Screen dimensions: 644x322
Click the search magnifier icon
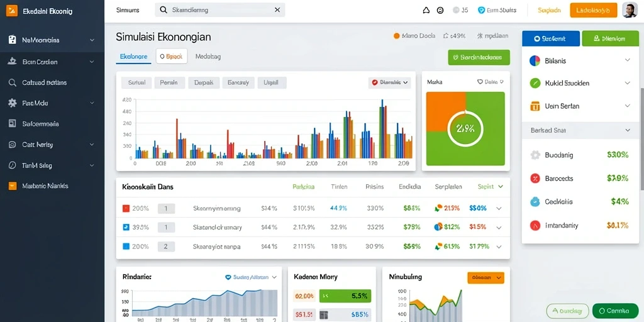[164, 10]
